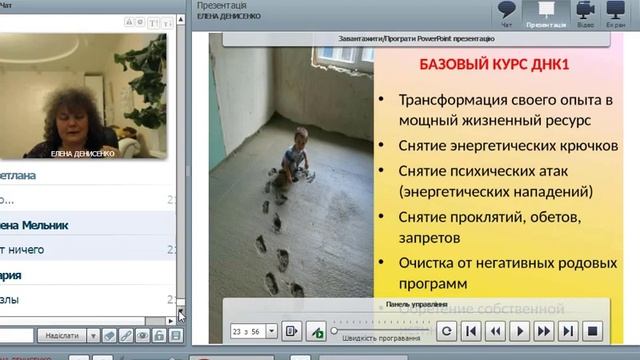Screen dimensions: 640x360
Task: Jump to the first slide button
Action: [x=471, y=331]
